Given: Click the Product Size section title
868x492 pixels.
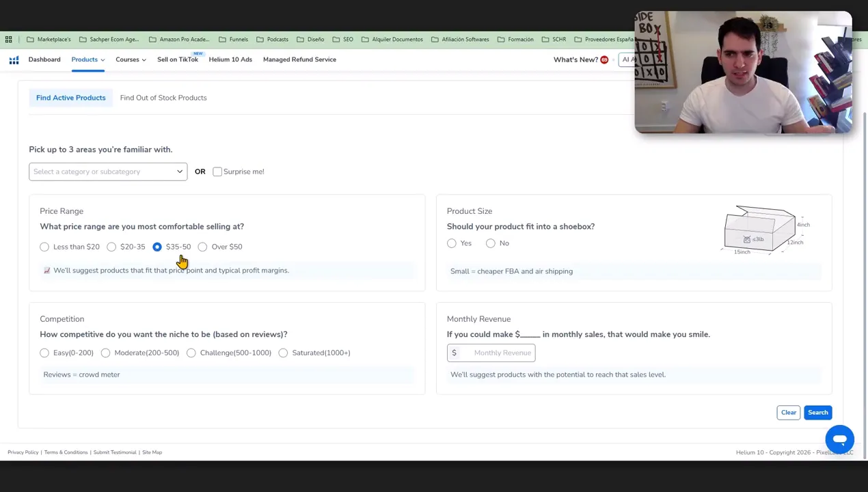Looking at the screenshot, I should click(x=470, y=211).
